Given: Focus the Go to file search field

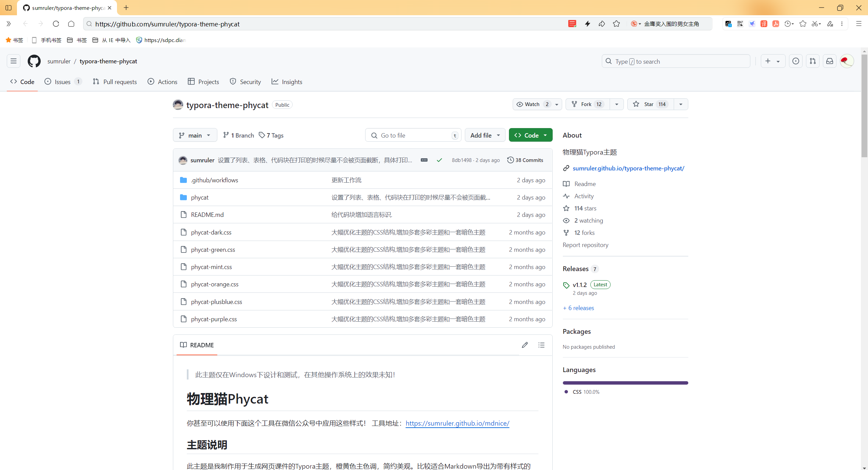Looking at the screenshot, I should pos(413,135).
